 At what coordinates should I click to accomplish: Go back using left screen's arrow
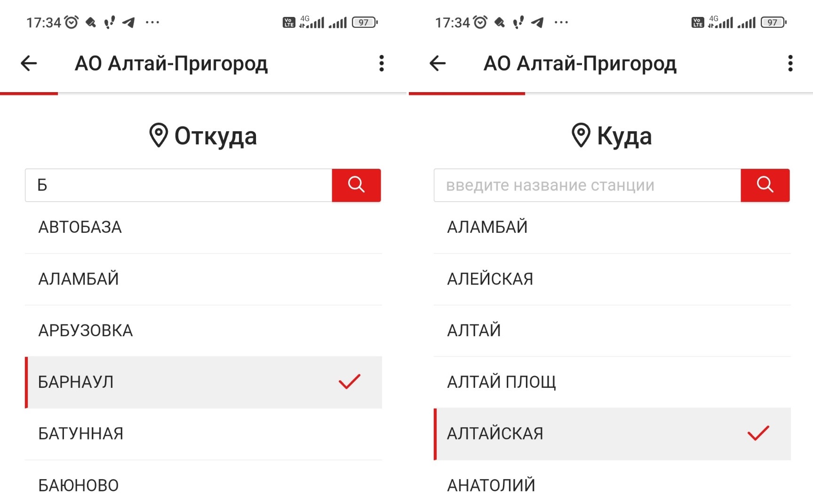pos(29,63)
